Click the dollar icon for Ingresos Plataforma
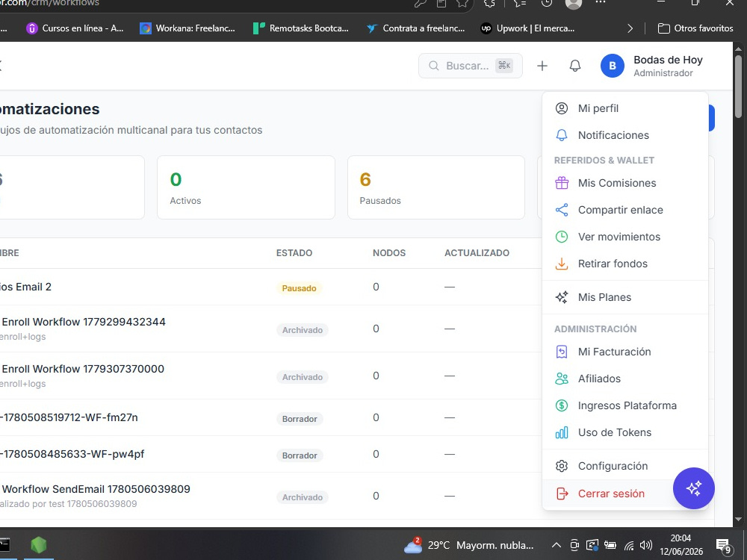The image size is (747, 560). (562, 405)
